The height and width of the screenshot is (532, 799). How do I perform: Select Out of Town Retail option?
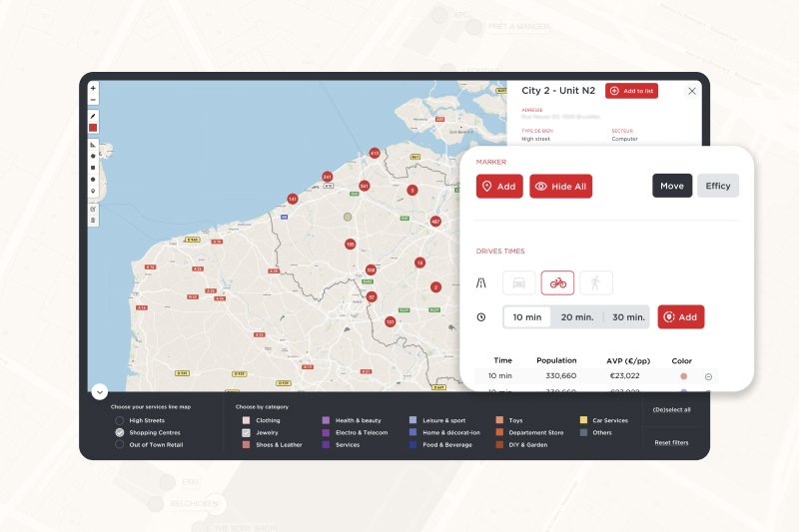120,444
